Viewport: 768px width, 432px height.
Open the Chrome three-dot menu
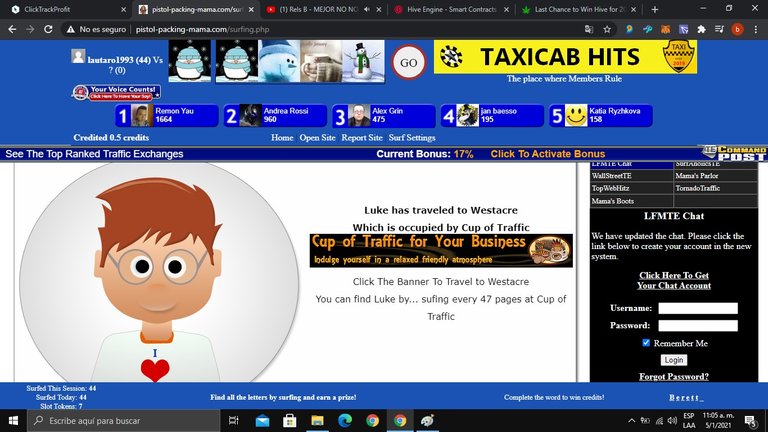click(x=756, y=29)
